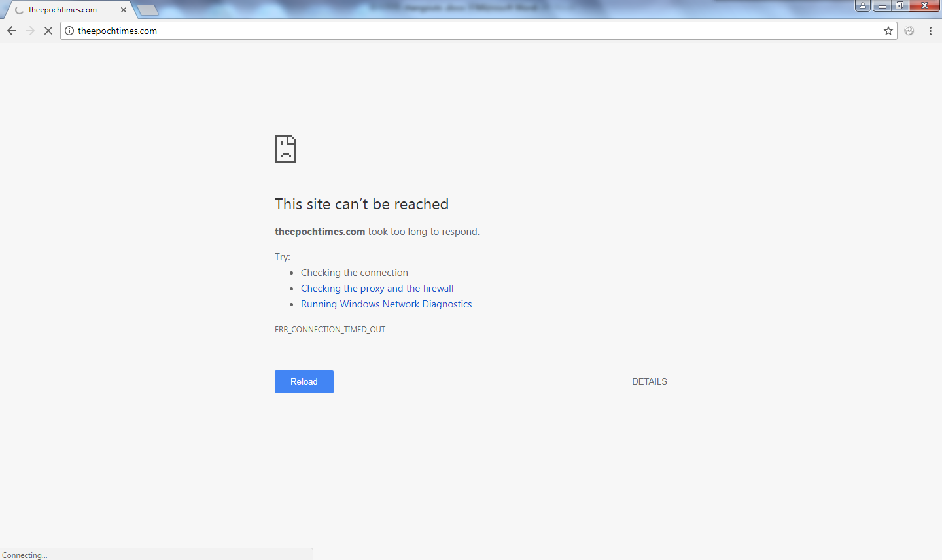Restore down the Chrome window
The width and height of the screenshot is (942, 560).
(899, 5)
